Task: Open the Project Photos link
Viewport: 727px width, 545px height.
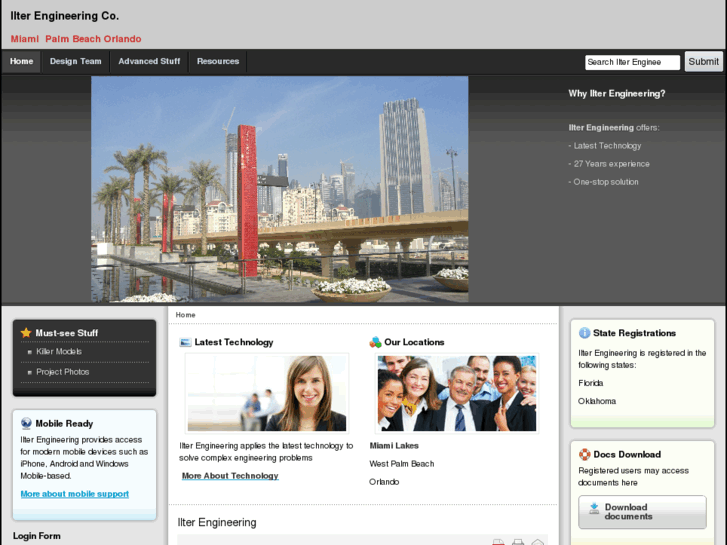Action: coord(63,372)
